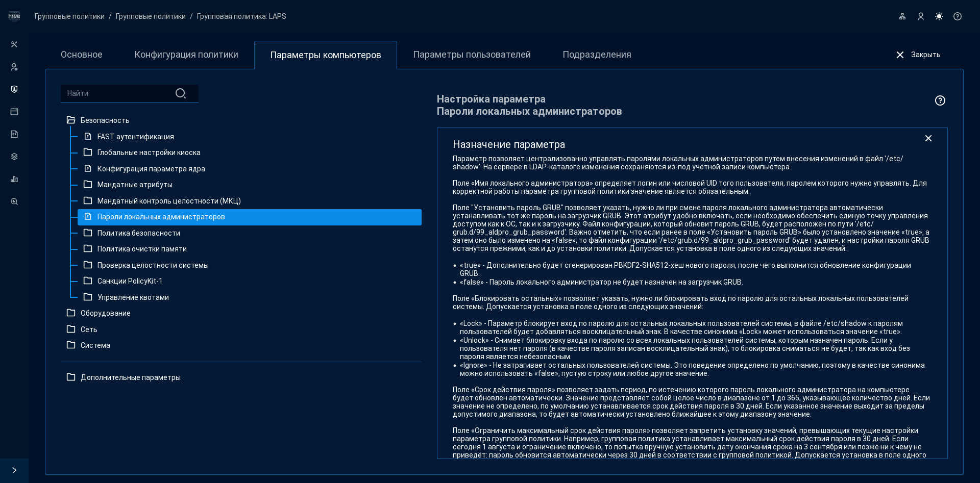Click the Закрыть button
Viewport: 980px width, 483px height.
pos(918,55)
